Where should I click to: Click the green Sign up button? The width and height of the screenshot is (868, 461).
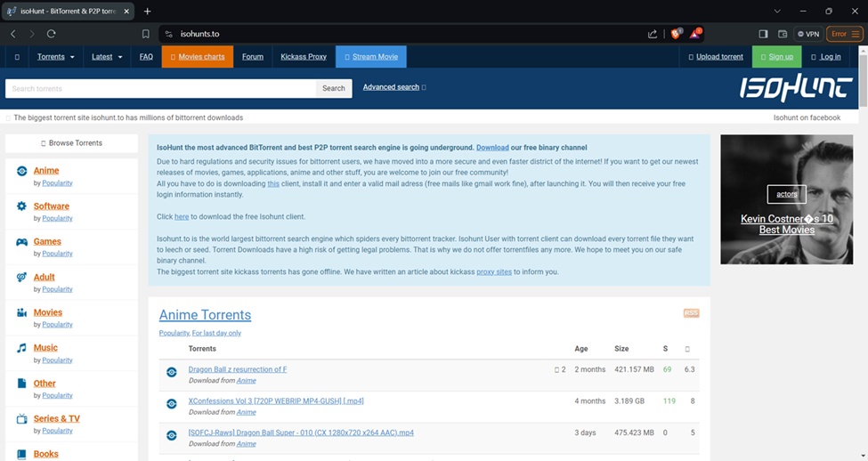coord(776,57)
